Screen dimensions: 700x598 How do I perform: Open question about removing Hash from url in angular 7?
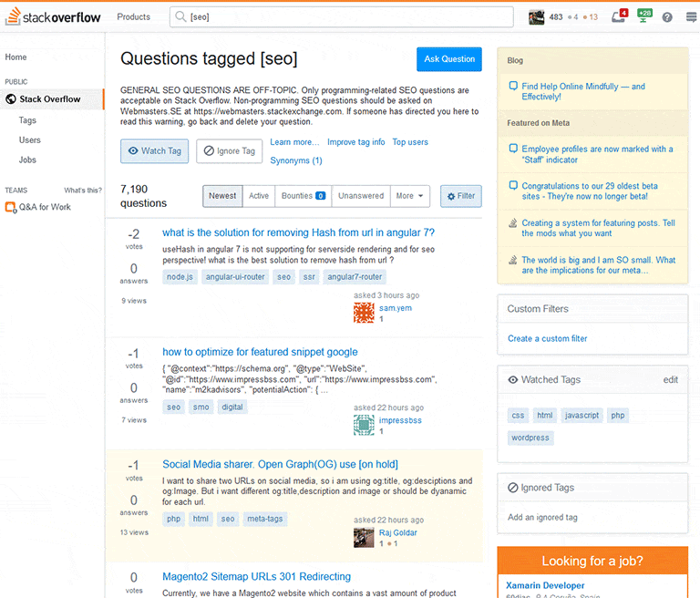coord(298,232)
